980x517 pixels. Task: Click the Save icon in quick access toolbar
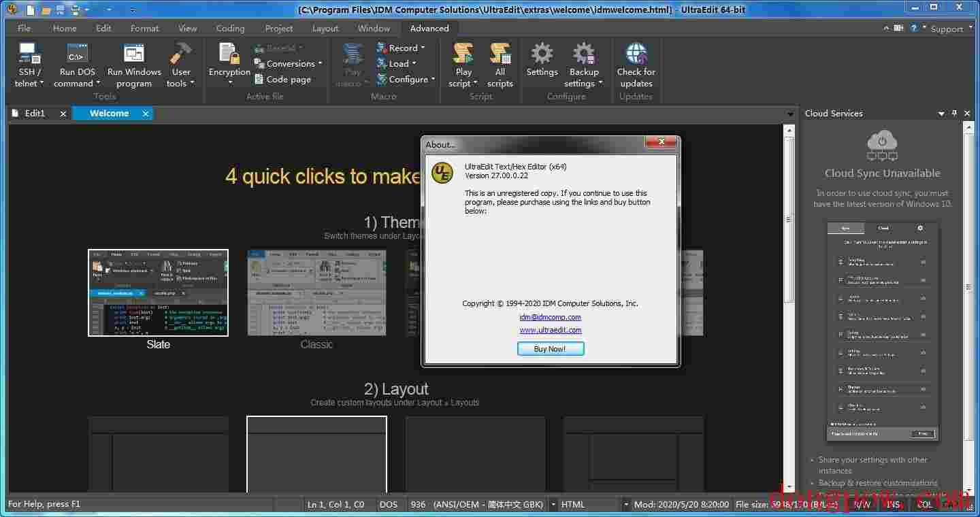click(x=61, y=10)
